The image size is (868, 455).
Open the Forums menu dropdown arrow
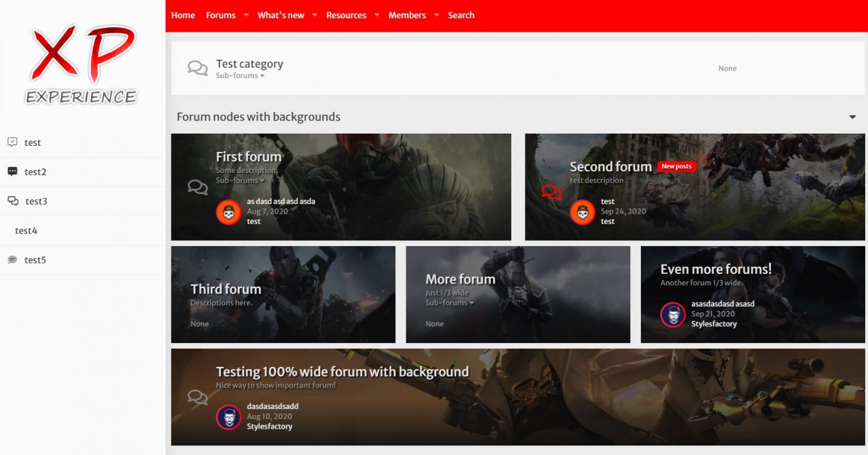(246, 15)
